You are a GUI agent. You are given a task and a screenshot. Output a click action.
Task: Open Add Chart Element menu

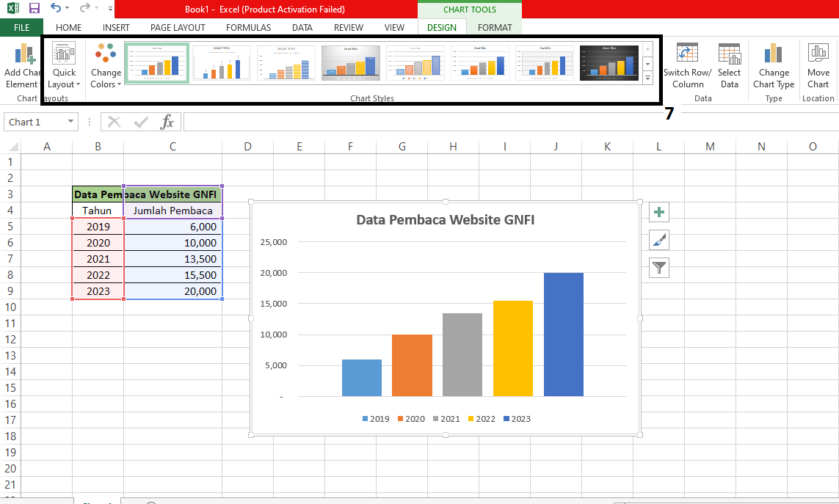(x=21, y=66)
